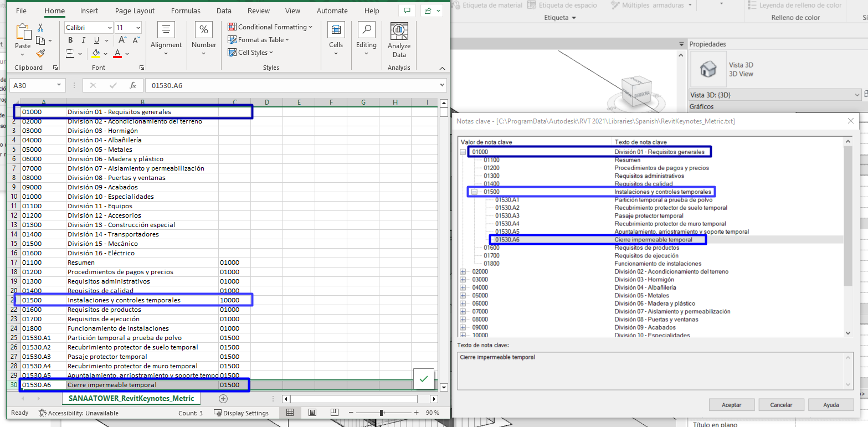This screenshot has height=427, width=868.
Task: Open the Number format percent button
Action: tap(204, 39)
